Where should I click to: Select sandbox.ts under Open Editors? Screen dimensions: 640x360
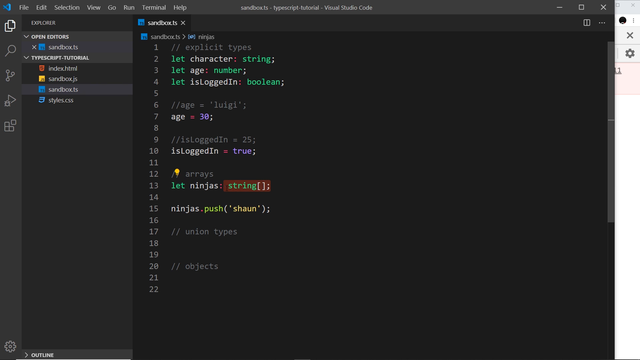click(x=78, y=47)
